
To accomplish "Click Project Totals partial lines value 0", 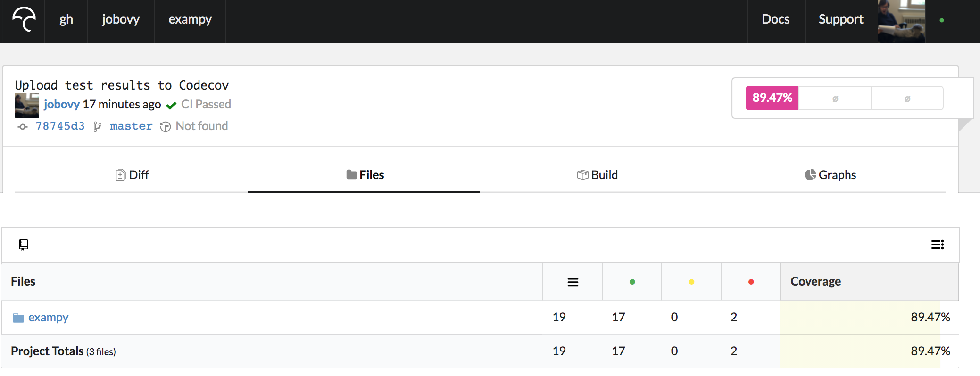I will (674, 351).
